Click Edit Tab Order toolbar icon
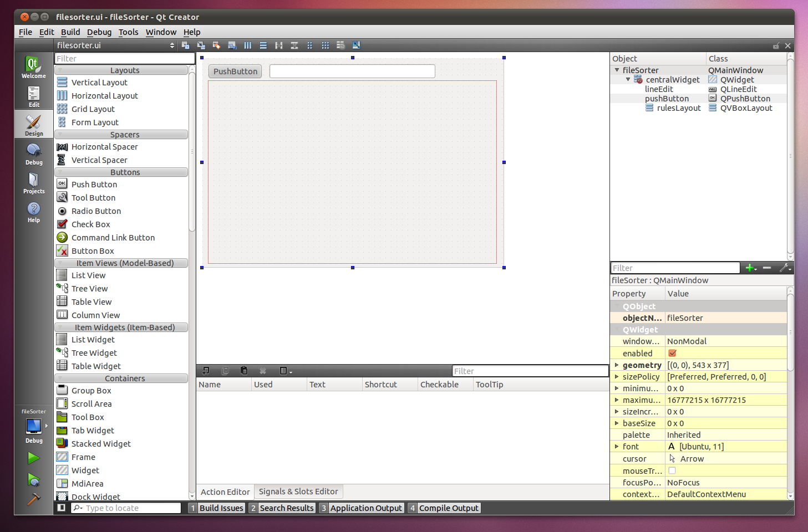This screenshot has width=808, height=532. [x=232, y=45]
